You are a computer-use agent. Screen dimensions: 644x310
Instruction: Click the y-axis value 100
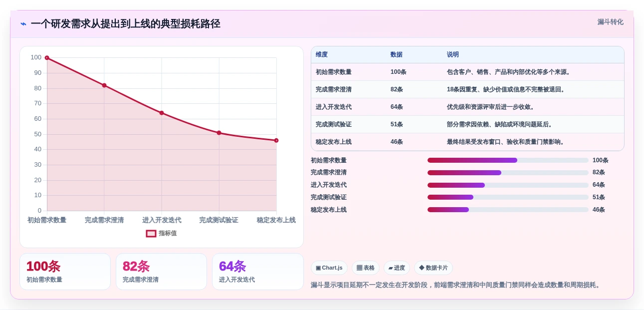[x=36, y=57]
